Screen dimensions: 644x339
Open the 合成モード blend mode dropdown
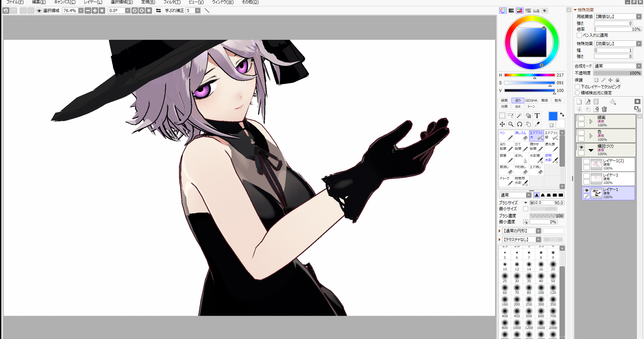[x=639, y=66]
